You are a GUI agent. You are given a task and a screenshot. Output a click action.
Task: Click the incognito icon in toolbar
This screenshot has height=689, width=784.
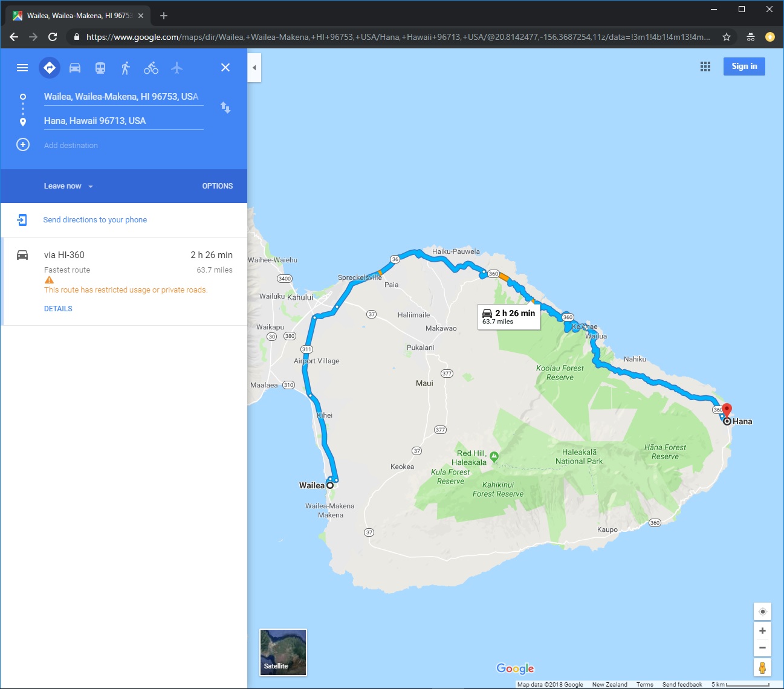click(751, 37)
